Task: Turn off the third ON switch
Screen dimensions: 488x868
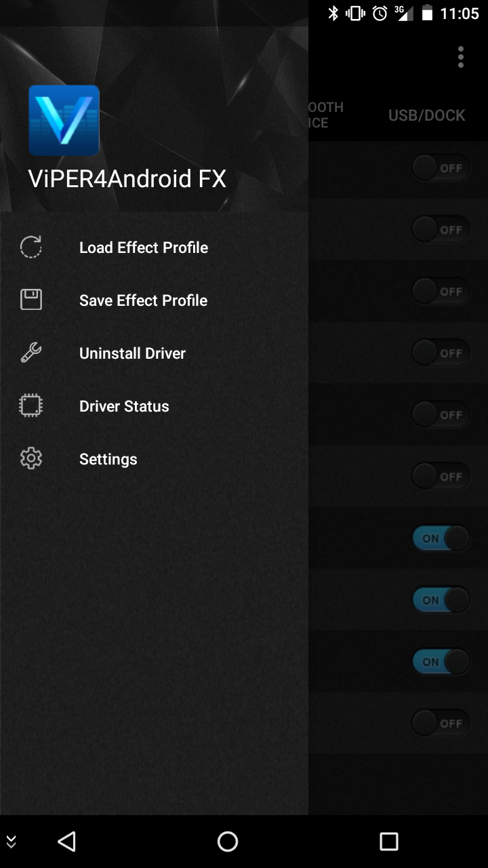Action: pyautogui.click(x=441, y=662)
